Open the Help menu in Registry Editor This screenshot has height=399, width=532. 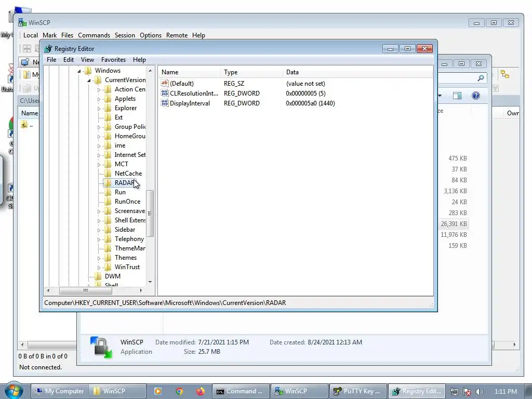point(139,60)
